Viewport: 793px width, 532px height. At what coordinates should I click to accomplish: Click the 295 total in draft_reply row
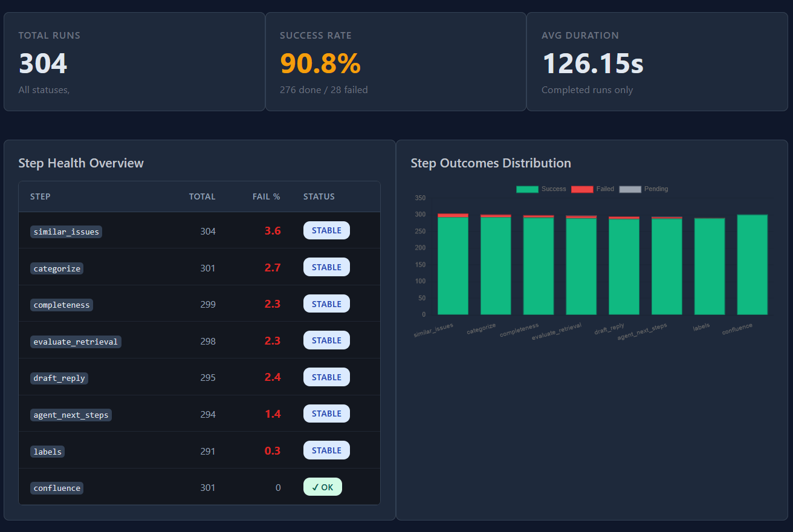208,377
